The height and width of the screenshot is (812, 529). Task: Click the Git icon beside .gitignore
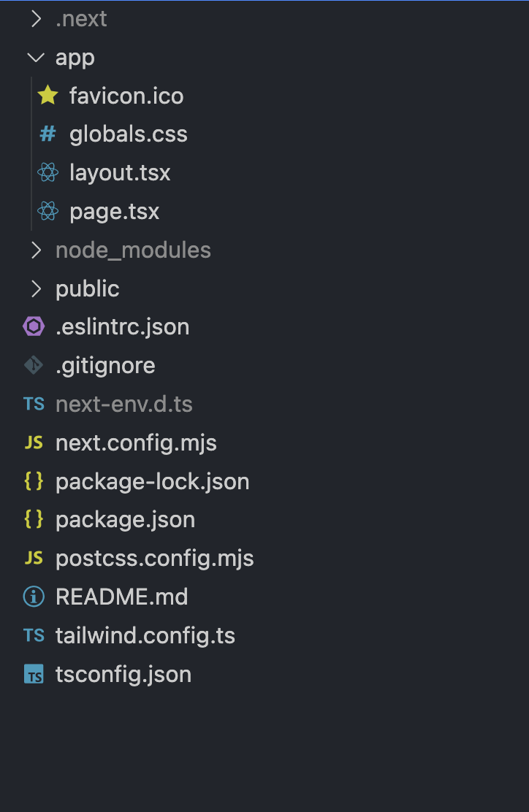click(34, 365)
